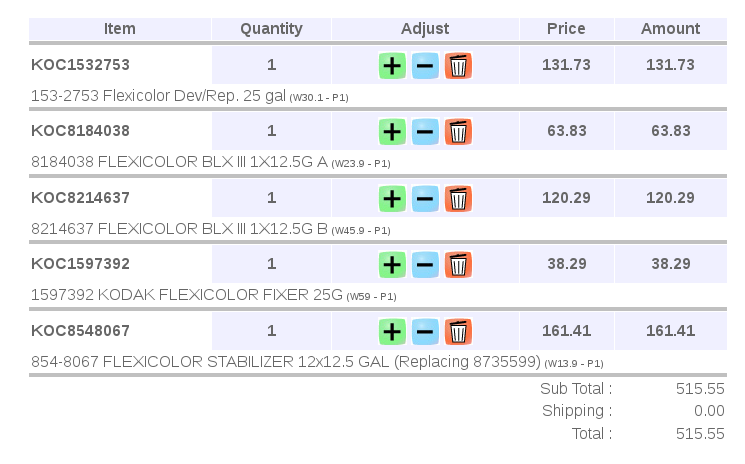Trash the KOC8214637 line item
This screenshot has width=745, height=464.
click(x=458, y=199)
